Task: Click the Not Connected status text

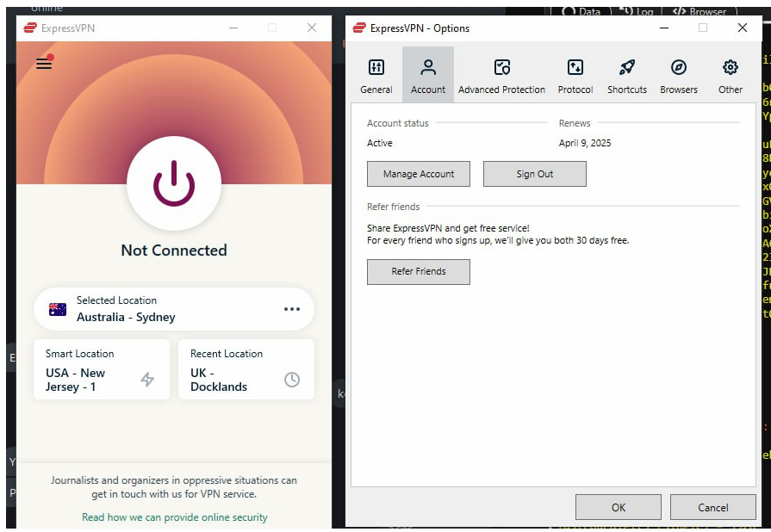Action: tap(174, 251)
